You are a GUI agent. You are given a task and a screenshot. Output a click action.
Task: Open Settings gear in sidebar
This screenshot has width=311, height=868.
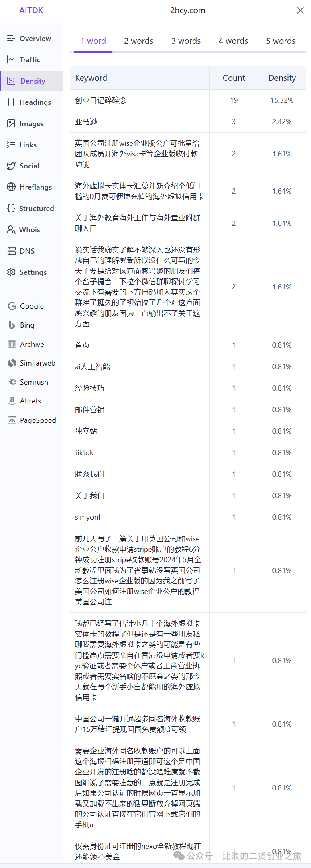pyautogui.click(x=11, y=272)
